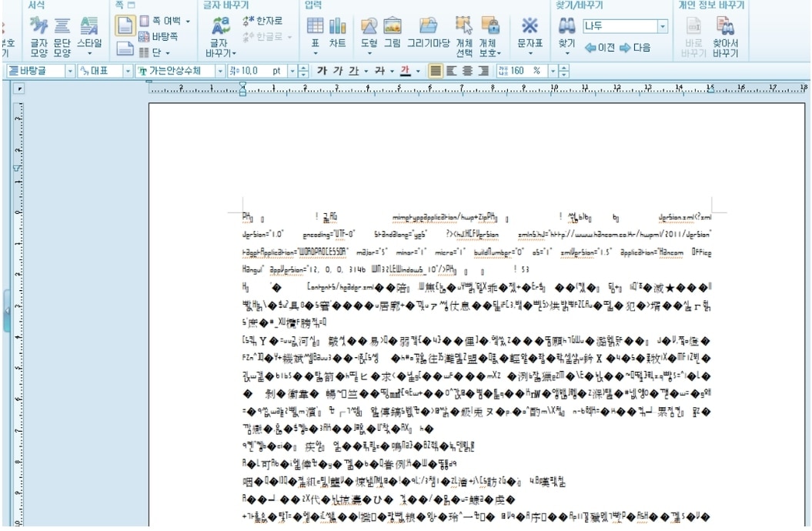Toggle strikethrough 가 formatting
The height and width of the screenshot is (531, 812).
tap(379, 71)
